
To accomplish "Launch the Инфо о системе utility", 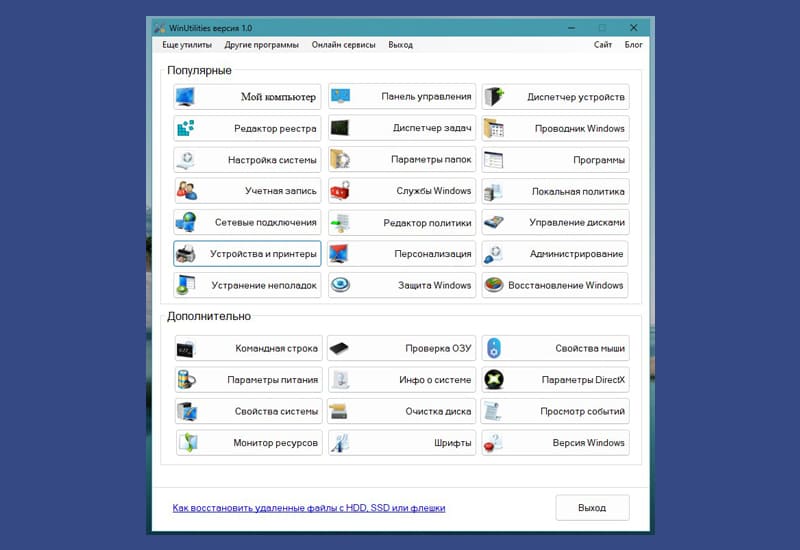I will pyautogui.click(x=402, y=380).
